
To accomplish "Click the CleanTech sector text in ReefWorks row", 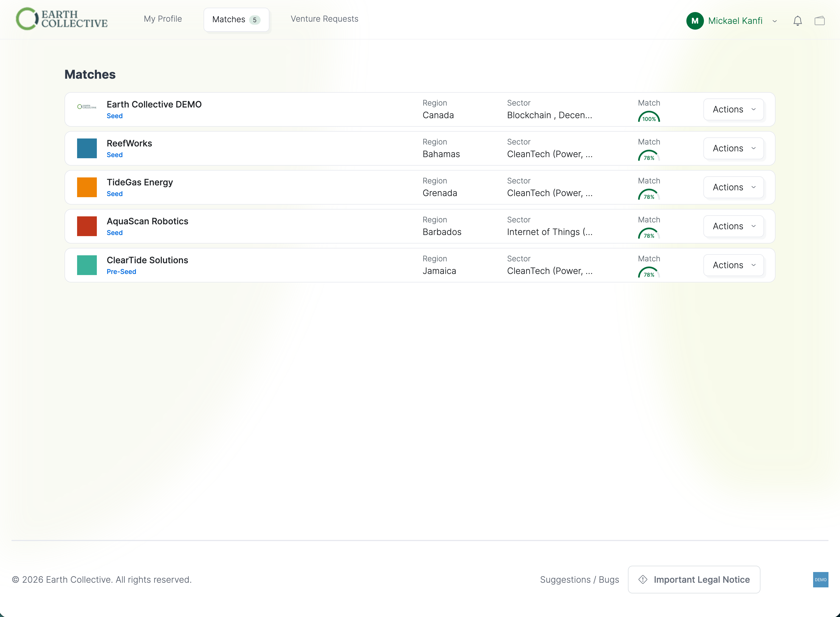I will tap(550, 154).
